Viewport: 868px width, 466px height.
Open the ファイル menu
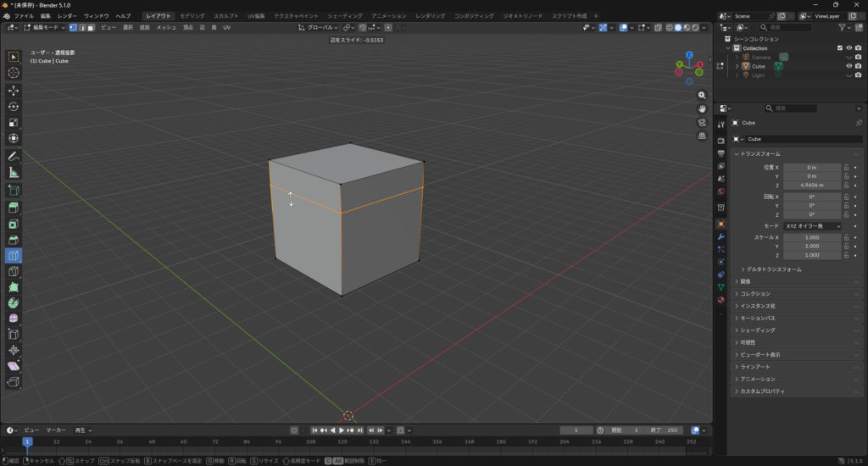point(24,16)
